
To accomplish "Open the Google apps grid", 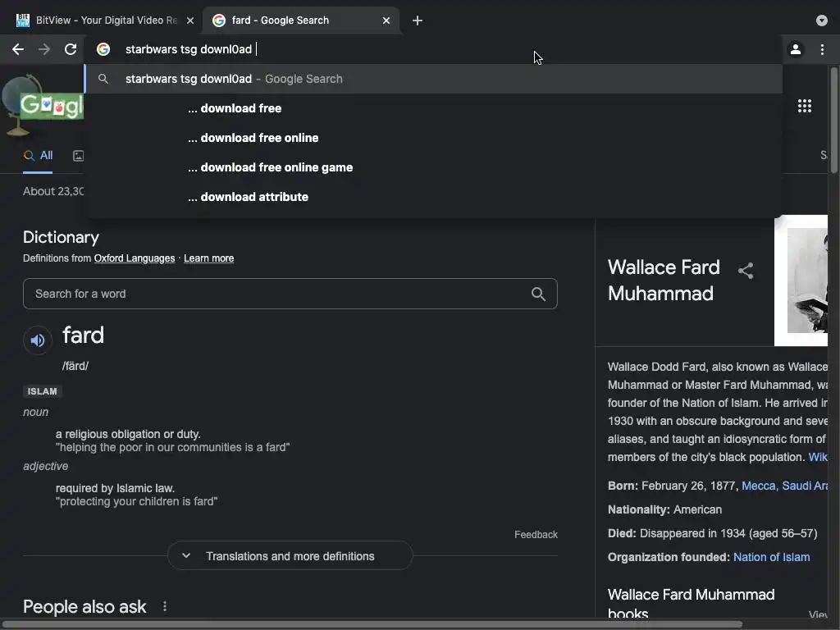I will [x=805, y=106].
